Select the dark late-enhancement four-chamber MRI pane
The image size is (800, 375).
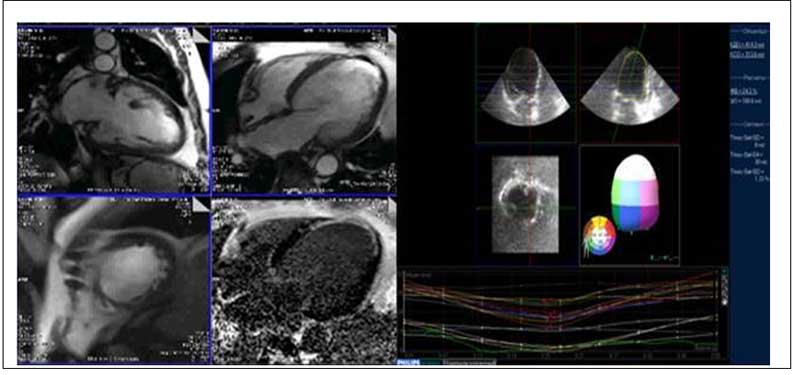tap(304, 280)
